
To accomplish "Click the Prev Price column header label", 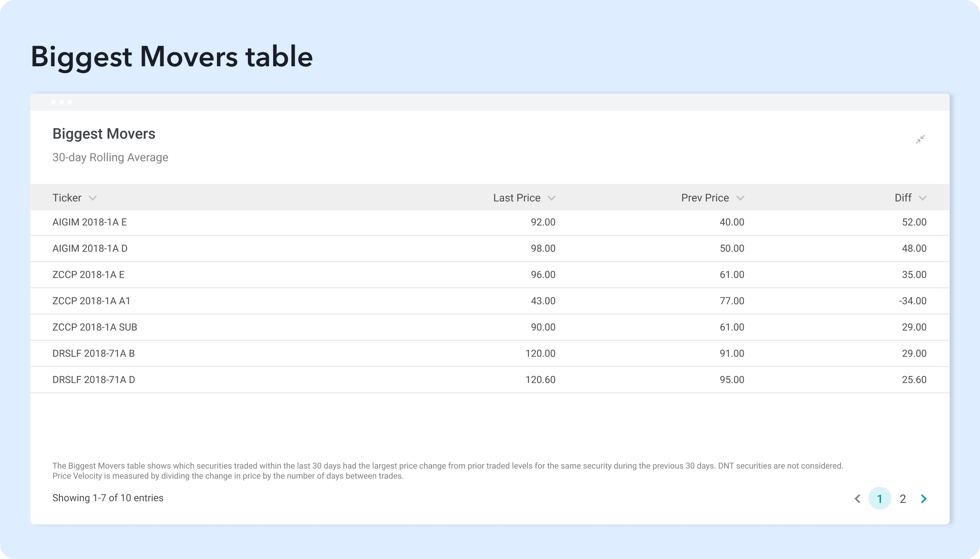I will pyautogui.click(x=705, y=198).
